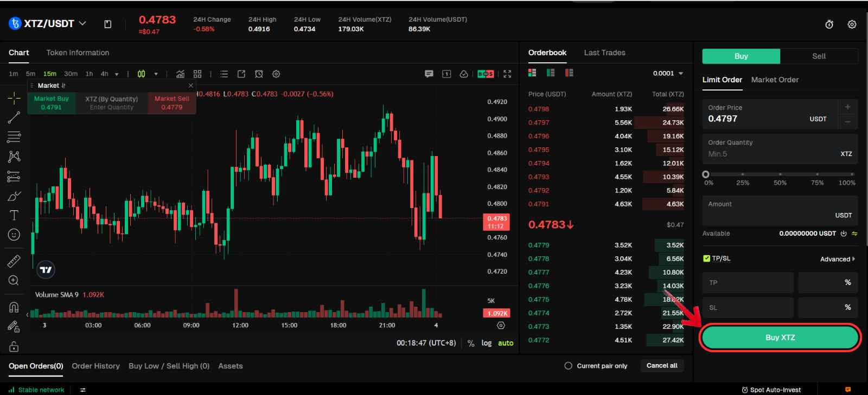Open the chart indicators icon

click(x=180, y=74)
